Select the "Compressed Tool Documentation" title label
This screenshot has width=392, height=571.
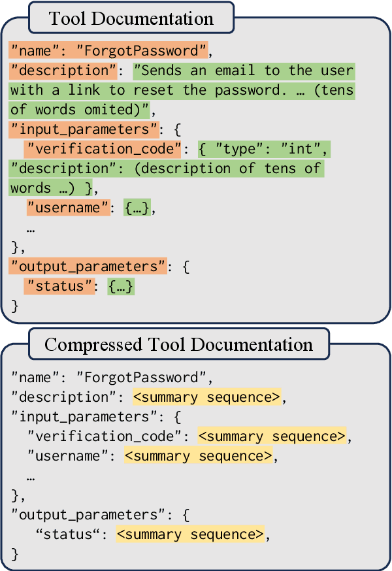[178, 344]
